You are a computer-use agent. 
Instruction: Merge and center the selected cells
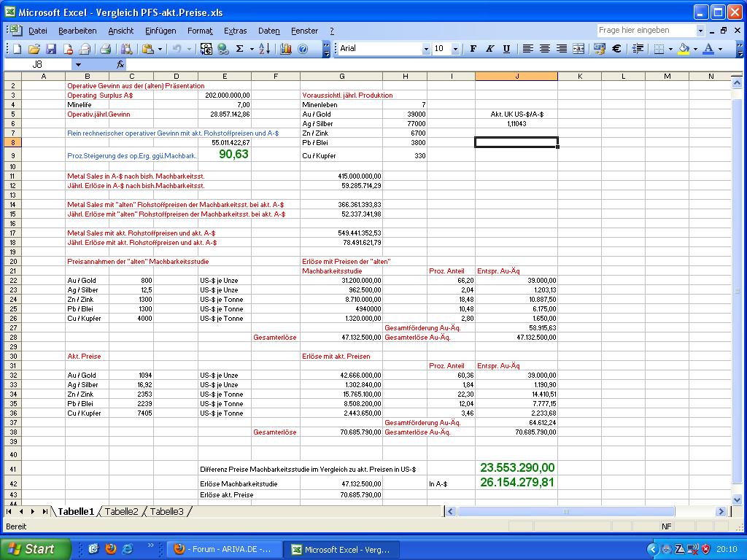pos(578,49)
